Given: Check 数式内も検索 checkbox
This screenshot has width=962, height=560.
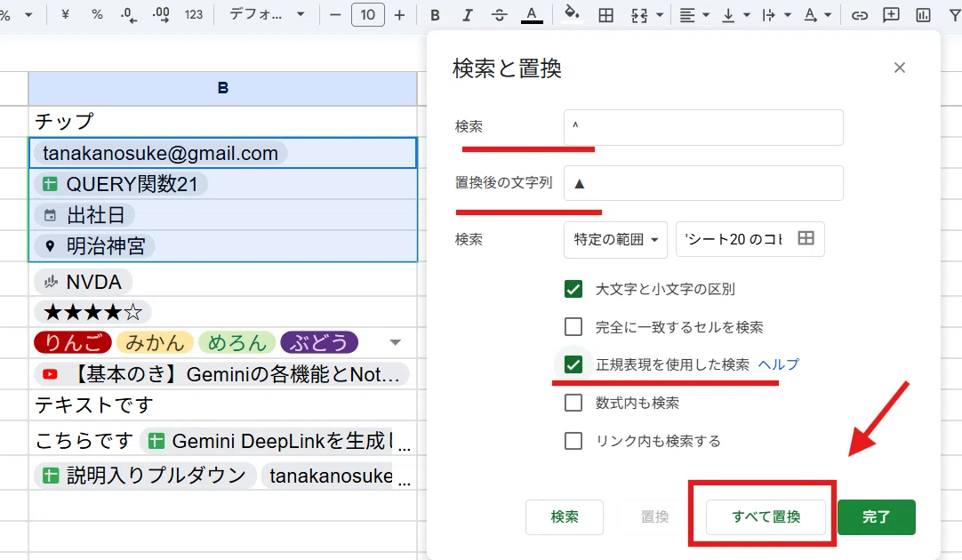Looking at the screenshot, I should coord(573,403).
